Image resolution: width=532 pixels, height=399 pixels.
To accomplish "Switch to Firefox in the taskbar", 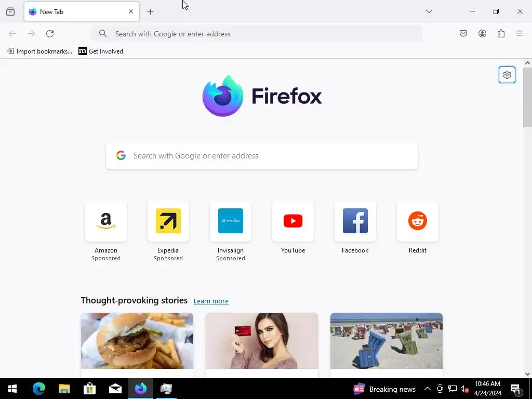I will pos(140,389).
